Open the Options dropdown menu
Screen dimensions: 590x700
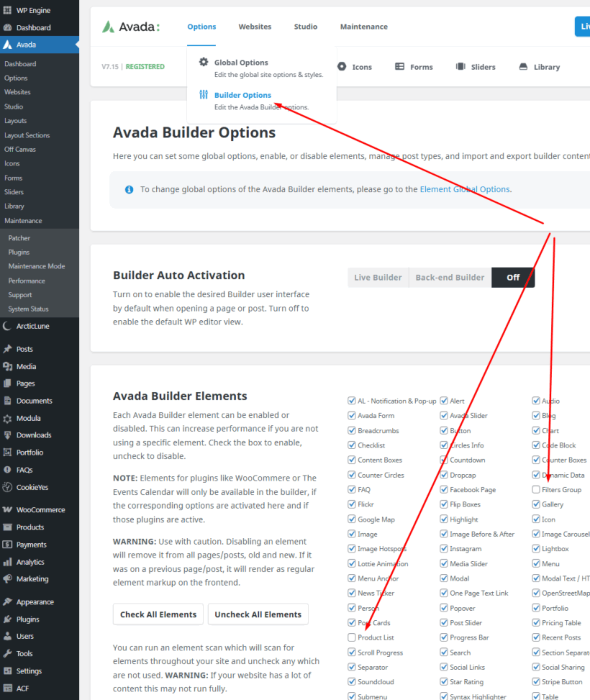201,27
